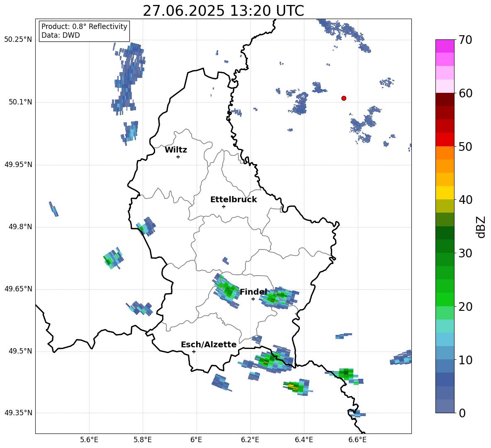Click the 50.1°N latitude label

[x=20, y=102]
